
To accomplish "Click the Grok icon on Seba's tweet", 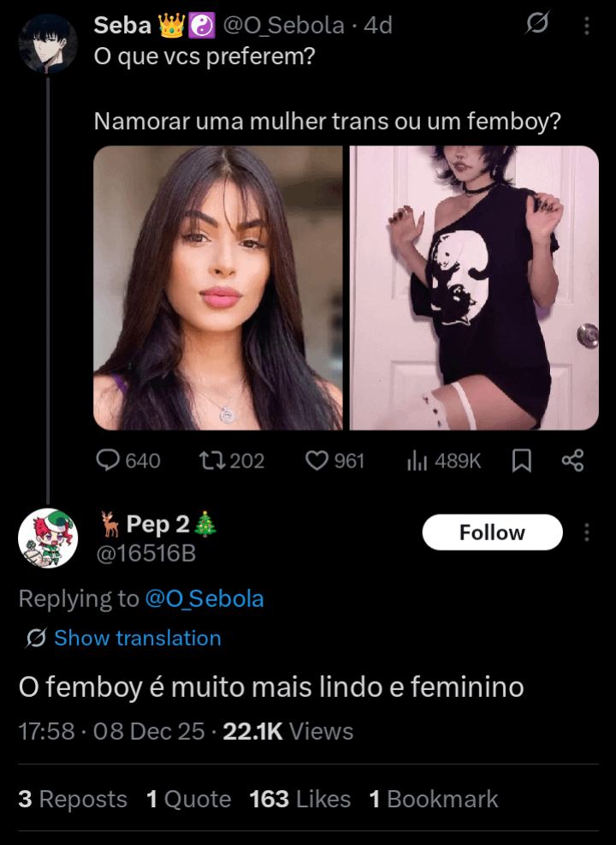I will coord(536,26).
